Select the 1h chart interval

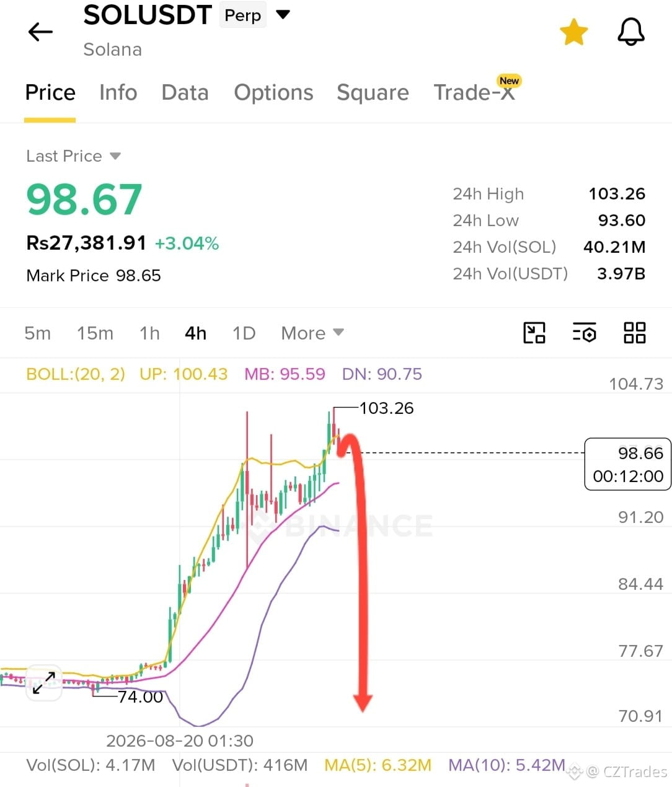point(149,333)
